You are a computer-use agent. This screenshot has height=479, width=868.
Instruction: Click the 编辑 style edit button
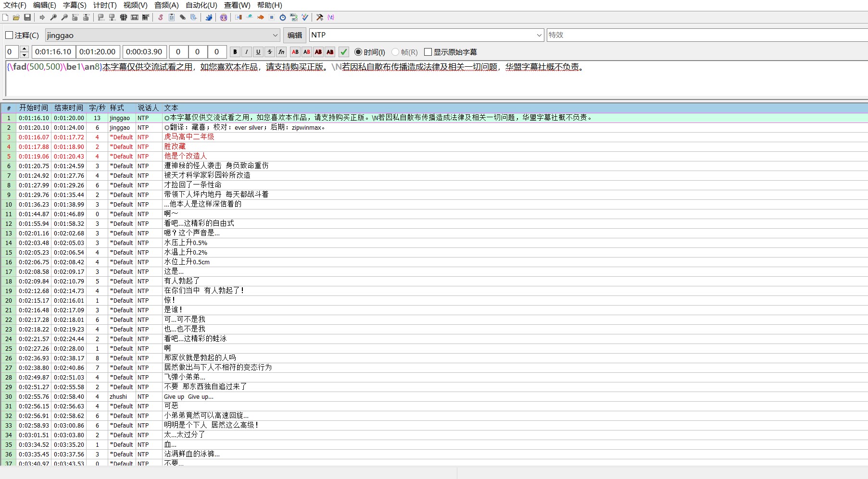(x=295, y=35)
